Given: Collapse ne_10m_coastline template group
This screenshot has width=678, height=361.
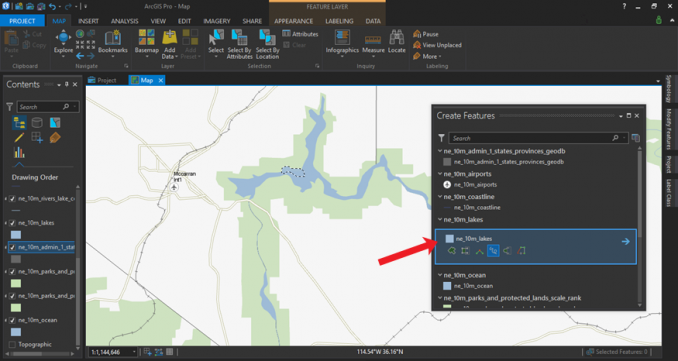Looking at the screenshot, I should (x=440, y=197).
